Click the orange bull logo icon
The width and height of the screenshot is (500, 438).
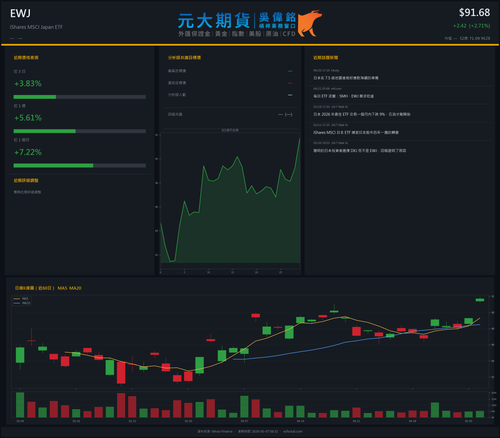(310, 23)
